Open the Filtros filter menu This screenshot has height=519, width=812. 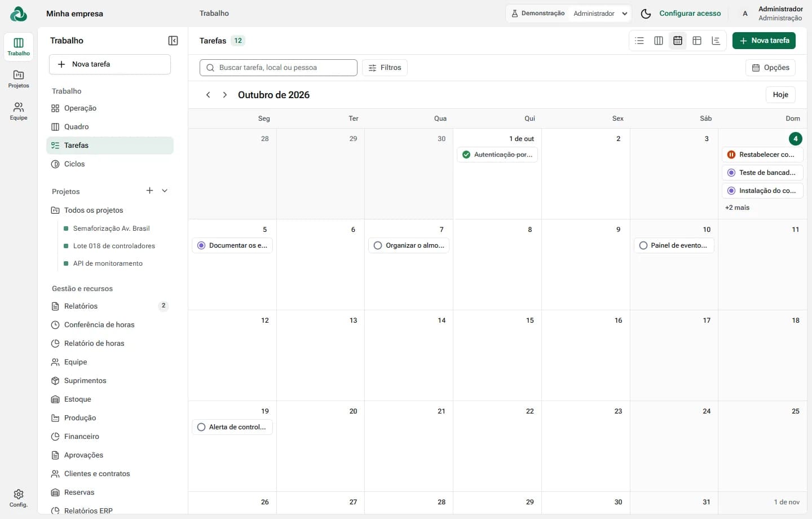click(385, 68)
